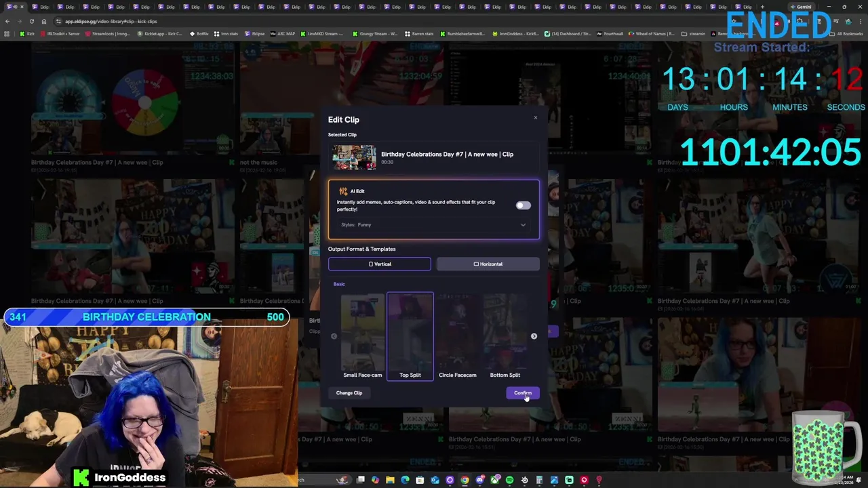Open the Wheel of Names bookmark

(652, 34)
